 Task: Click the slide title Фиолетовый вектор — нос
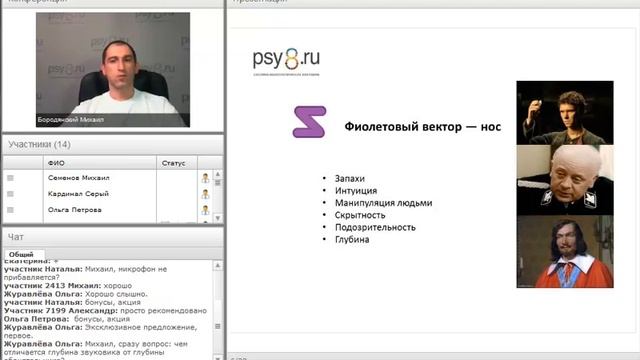coord(422,127)
